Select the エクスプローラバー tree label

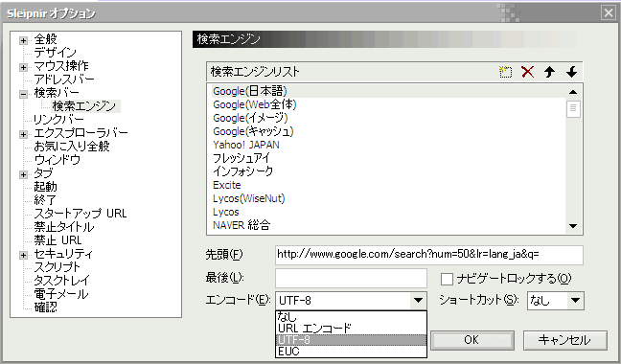(80, 133)
